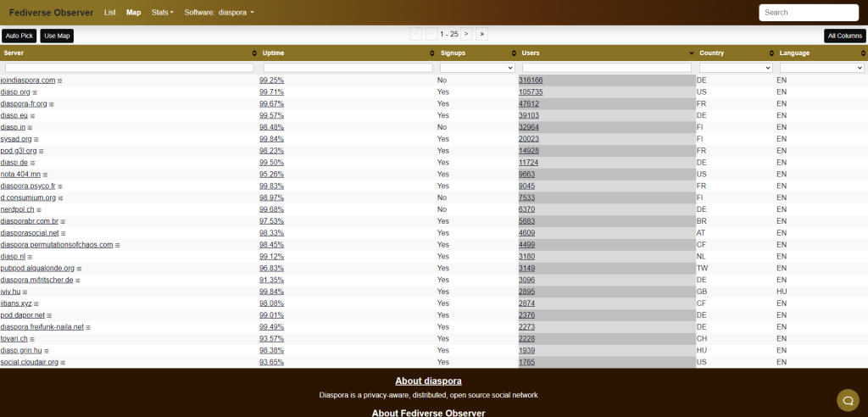Switch to the Map view

[x=133, y=12]
